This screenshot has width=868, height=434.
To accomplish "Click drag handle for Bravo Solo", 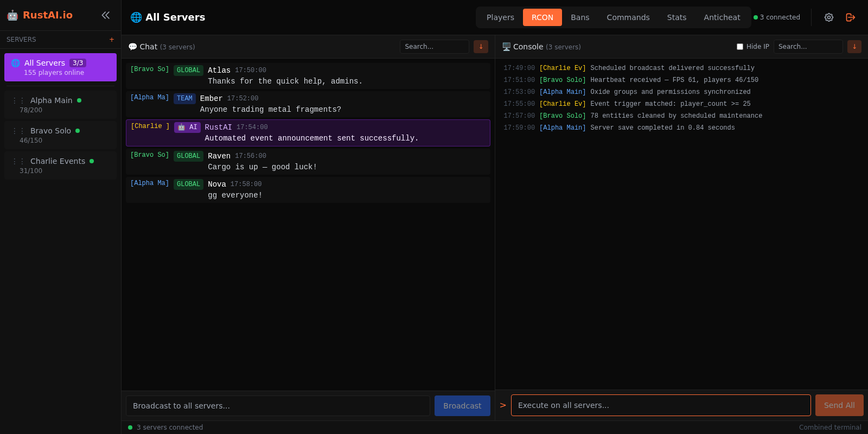I will point(18,131).
